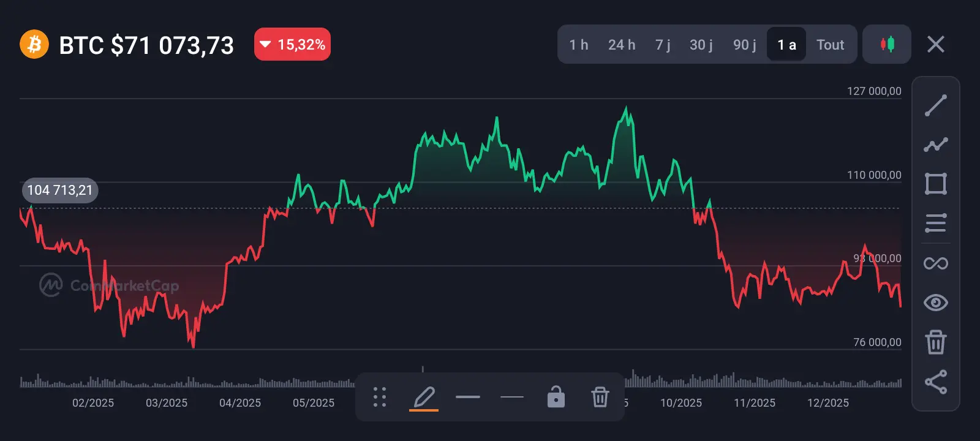This screenshot has width=980, height=441.
Task: Open the pencil stroke color option
Action: (424, 398)
